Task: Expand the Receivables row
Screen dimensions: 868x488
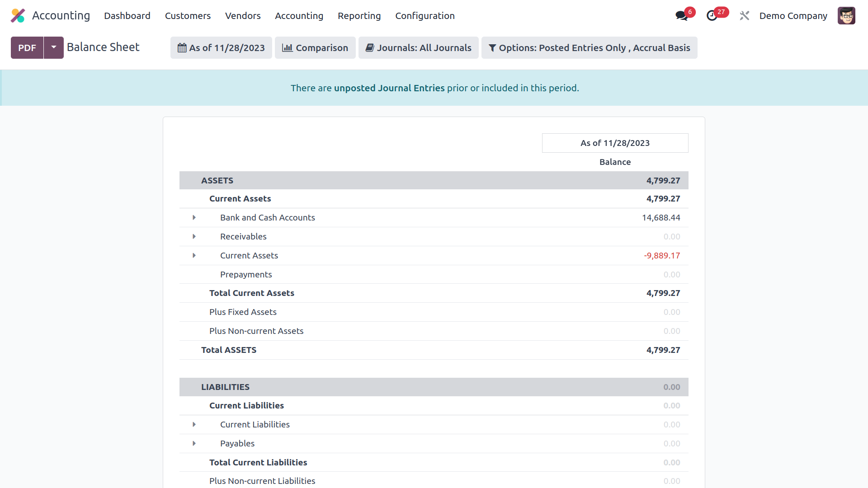Action: (x=194, y=237)
